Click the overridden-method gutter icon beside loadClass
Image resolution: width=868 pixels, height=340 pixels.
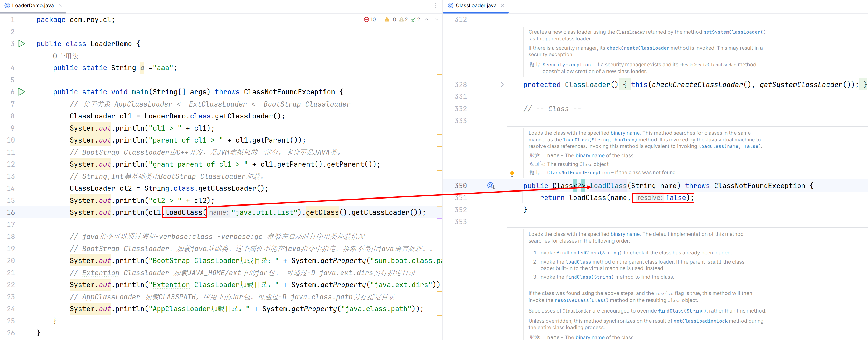tap(491, 185)
